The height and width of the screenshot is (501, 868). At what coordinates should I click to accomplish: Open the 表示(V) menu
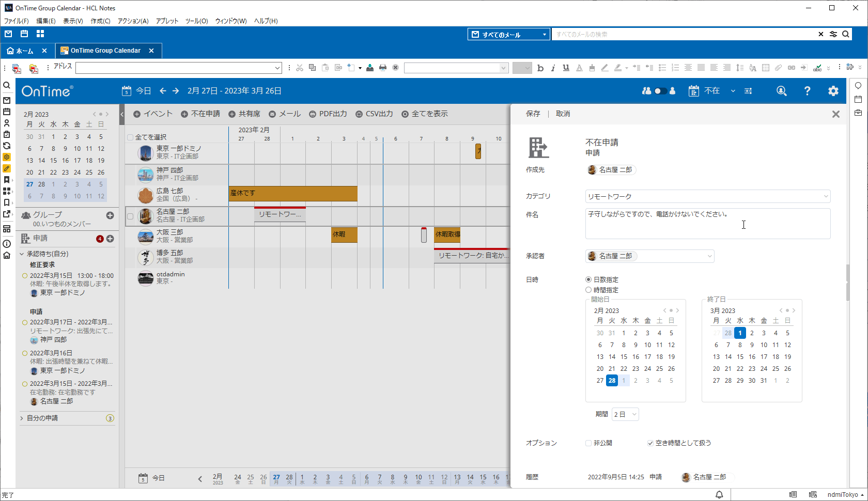[73, 21]
